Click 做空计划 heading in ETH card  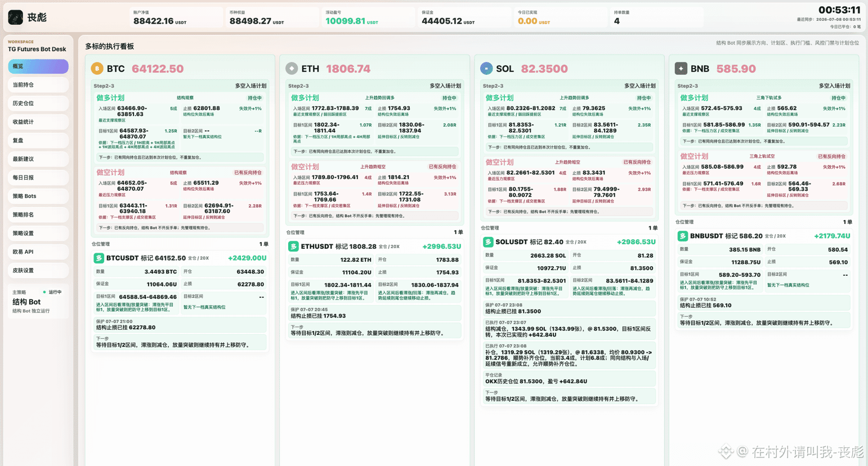pos(305,167)
